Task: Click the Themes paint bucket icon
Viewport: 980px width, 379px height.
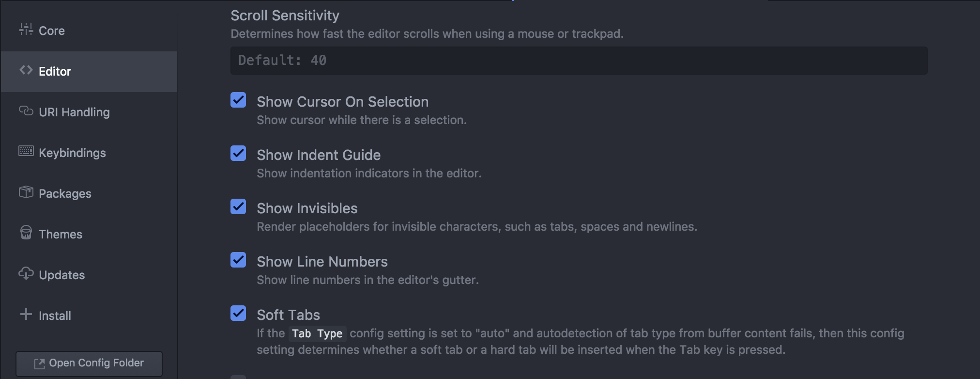Action: point(26,233)
